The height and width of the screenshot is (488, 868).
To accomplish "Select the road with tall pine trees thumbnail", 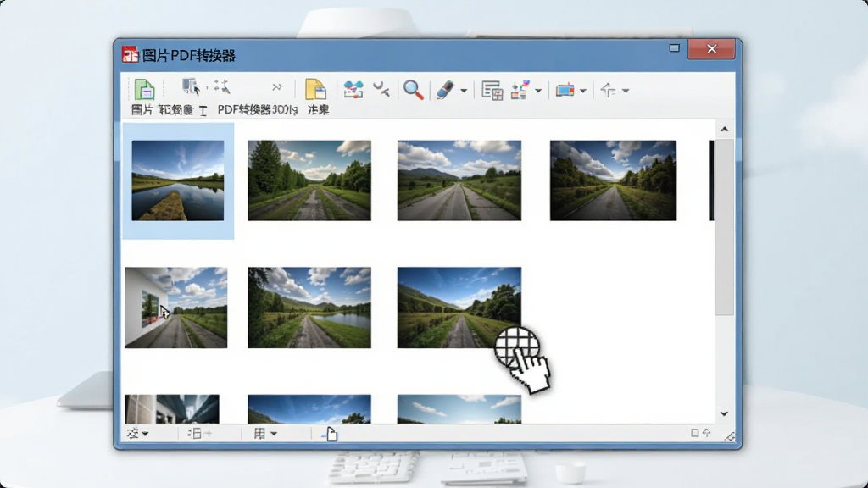I will pyautogui.click(x=309, y=180).
